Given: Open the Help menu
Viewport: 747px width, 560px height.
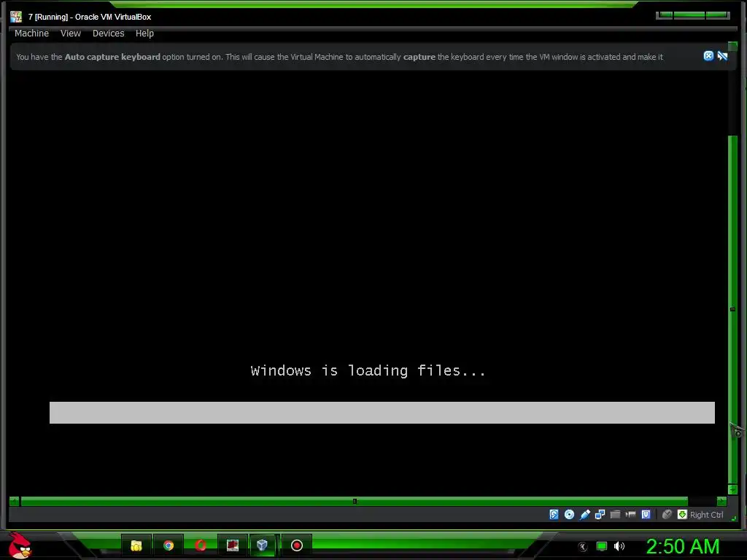Looking at the screenshot, I should (144, 34).
